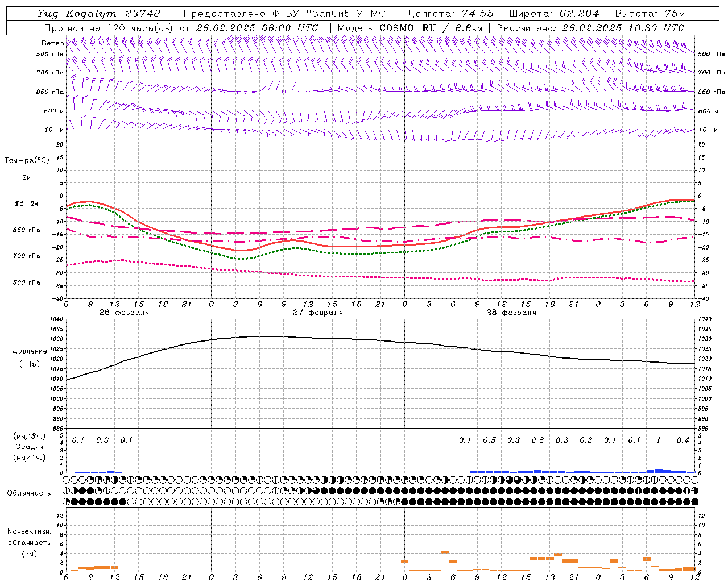Click the 27 февраля date label
The height and width of the screenshot is (582, 728).
click(318, 313)
